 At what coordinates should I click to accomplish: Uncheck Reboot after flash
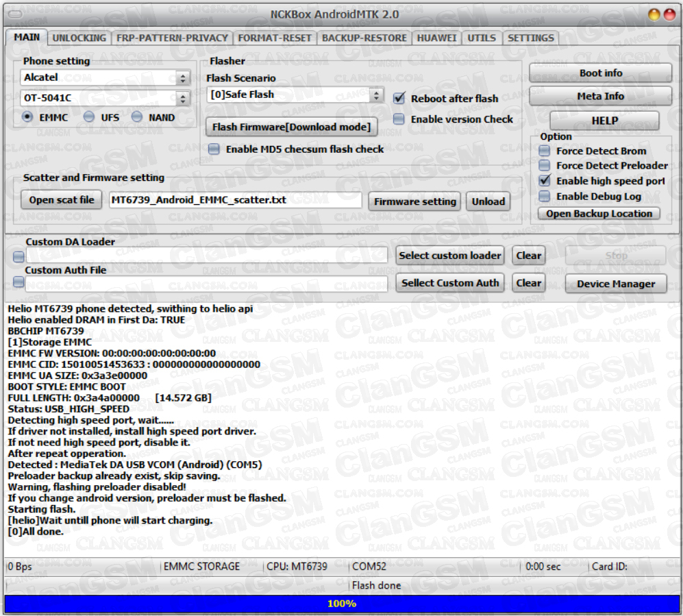(x=399, y=99)
